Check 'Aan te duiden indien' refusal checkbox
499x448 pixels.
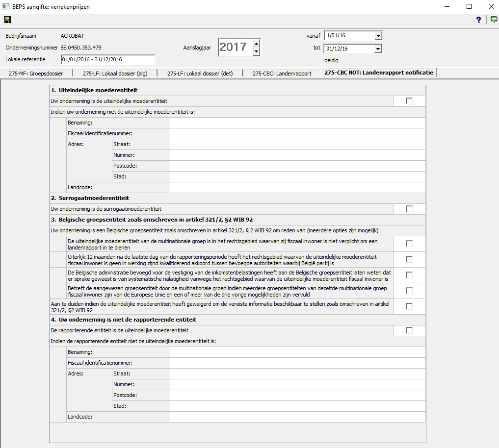[409, 306]
